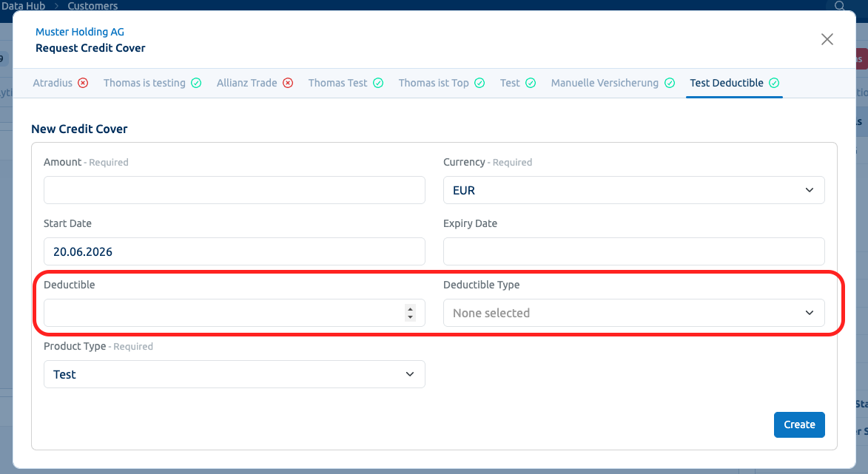Expand the Deductible Type dropdown

[x=634, y=313]
